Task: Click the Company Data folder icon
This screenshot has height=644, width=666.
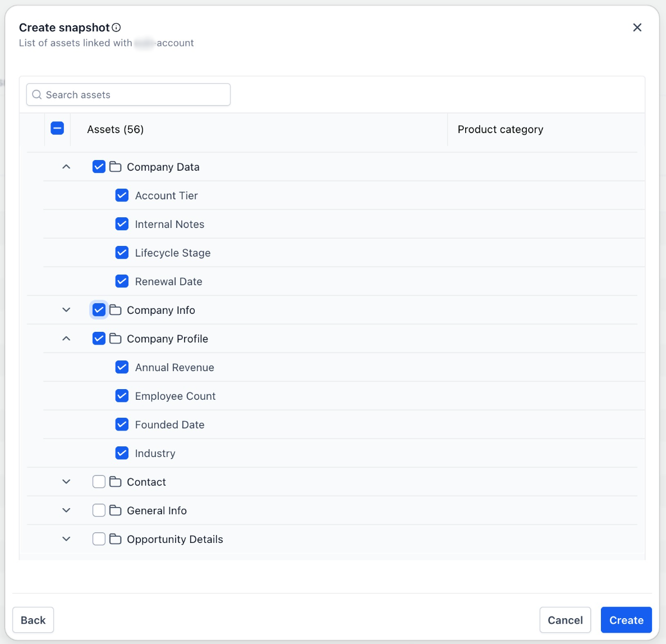Action: pos(115,167)
